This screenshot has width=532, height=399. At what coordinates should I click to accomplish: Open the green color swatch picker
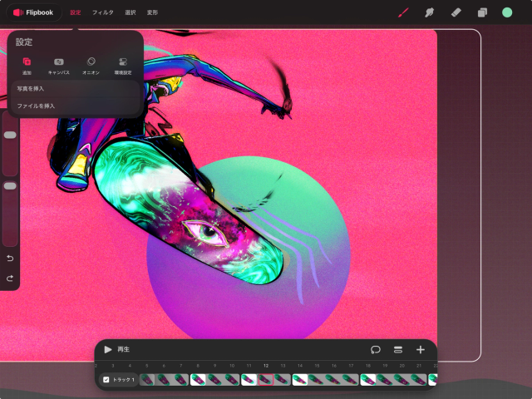(507, 12)
